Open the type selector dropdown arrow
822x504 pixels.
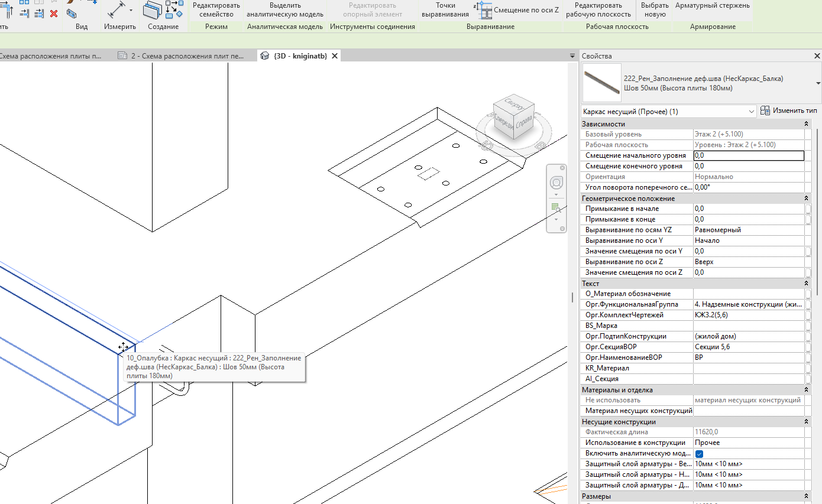click(x=818, y=83)
